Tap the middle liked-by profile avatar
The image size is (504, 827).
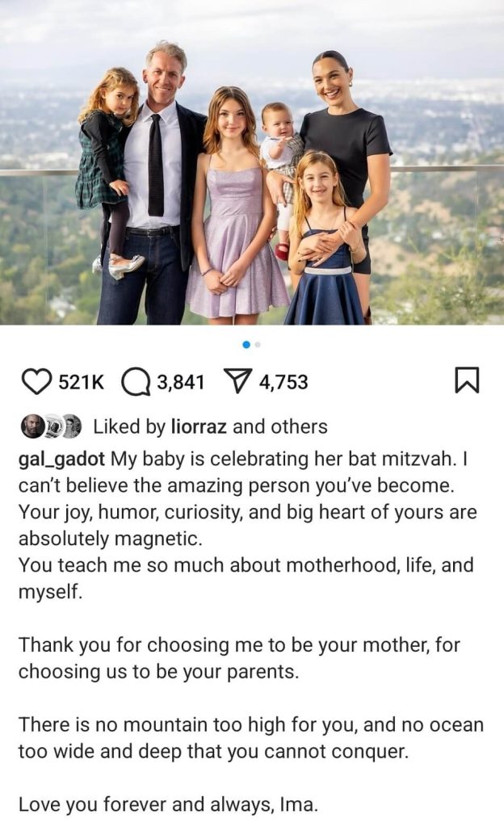click(x=52, y=426)
